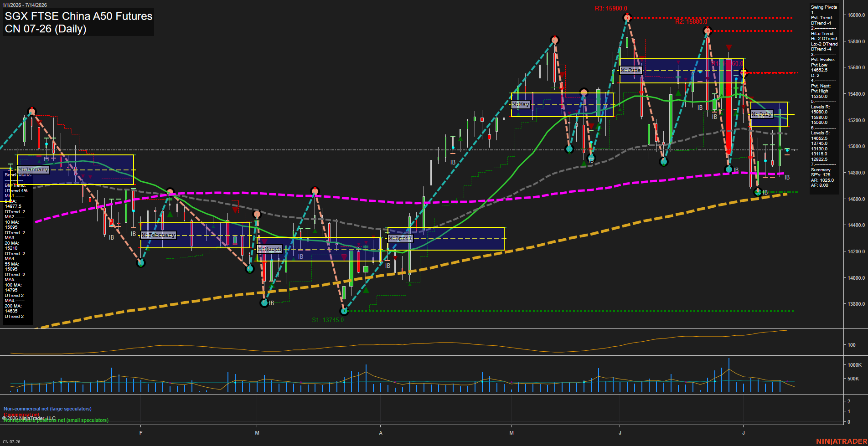Image resolution: width=868 pixels, height=446 pixels.
Task: Click the S1: 13745.0 support label
Action: click(328, 320)
